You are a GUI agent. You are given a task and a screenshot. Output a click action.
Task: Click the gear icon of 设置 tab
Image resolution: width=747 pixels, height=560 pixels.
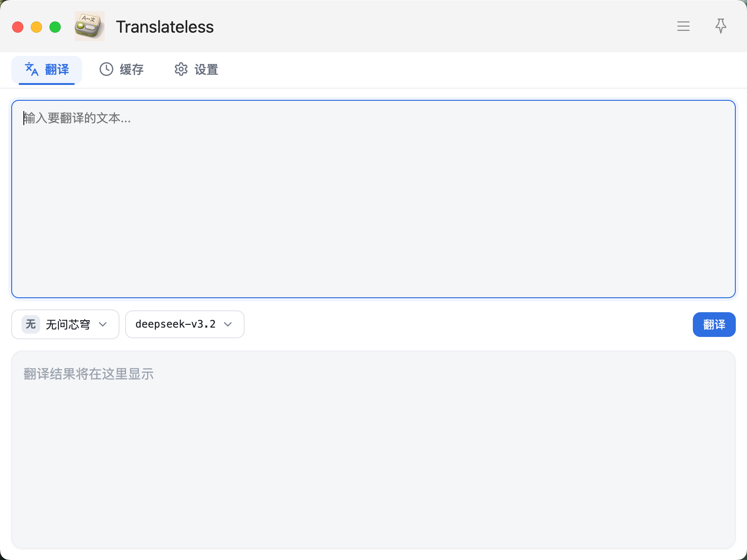point(181,70)
